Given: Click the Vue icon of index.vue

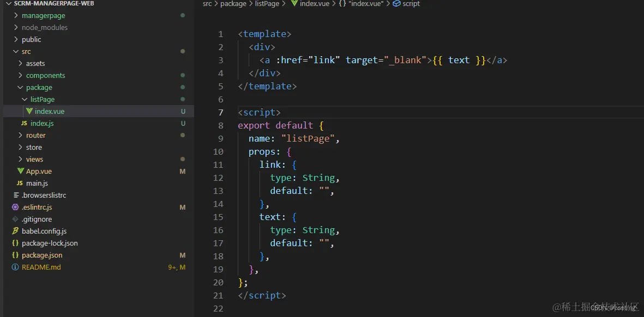Looking at the screenshot, I should click(x=29, y=111).
